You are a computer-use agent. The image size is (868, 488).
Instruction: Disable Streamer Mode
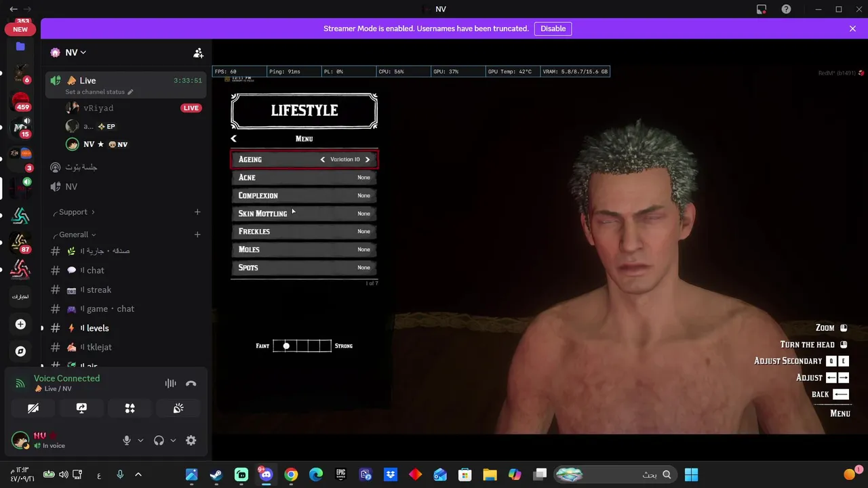point(553,28)
